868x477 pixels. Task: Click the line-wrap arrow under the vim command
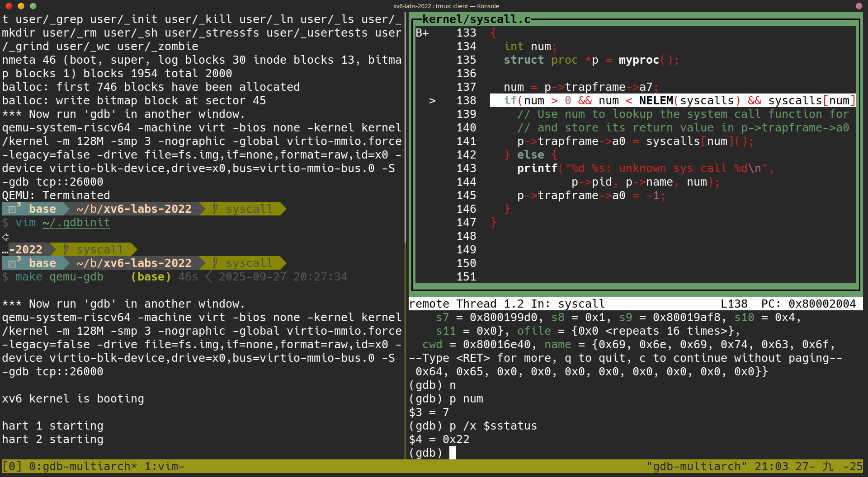pos(5,237)
